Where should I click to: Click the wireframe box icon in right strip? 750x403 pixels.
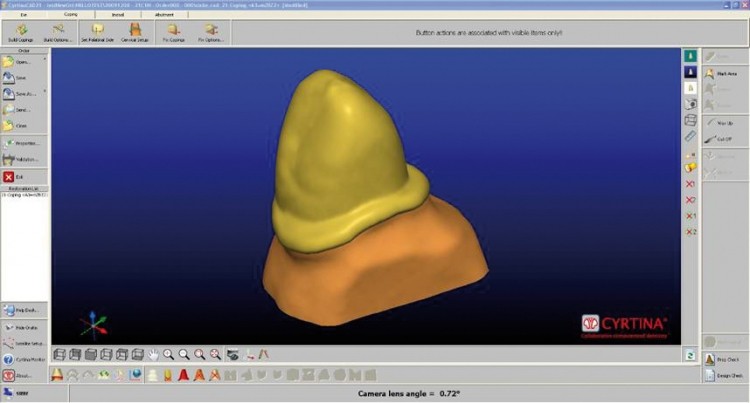click(x=690, y=120)
